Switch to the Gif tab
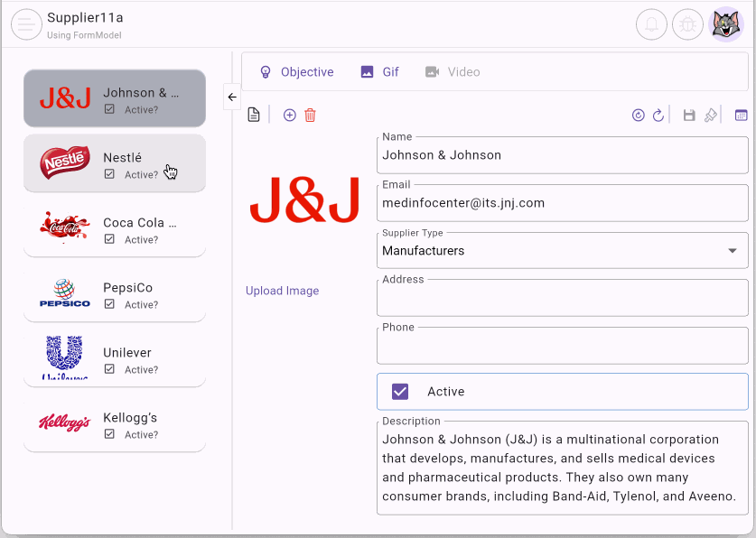Screen dimensions: 756x538 pos(379,72)
